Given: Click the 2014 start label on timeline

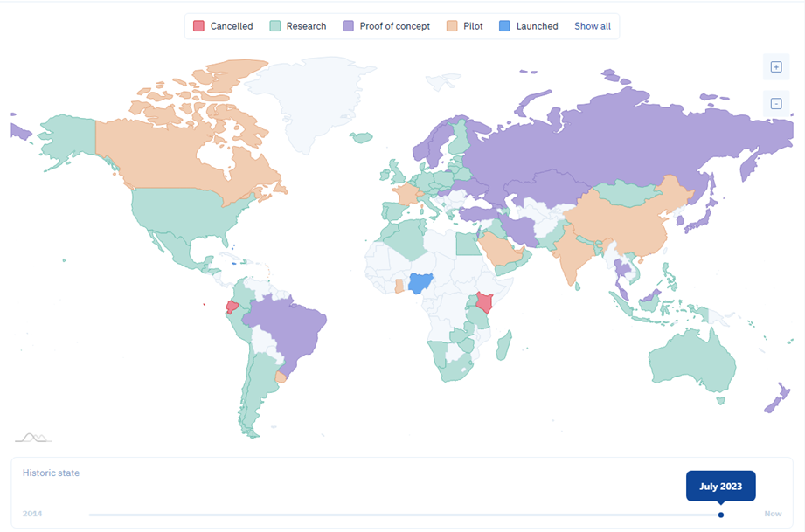Looking at the screenshot, I should point(32,514).
